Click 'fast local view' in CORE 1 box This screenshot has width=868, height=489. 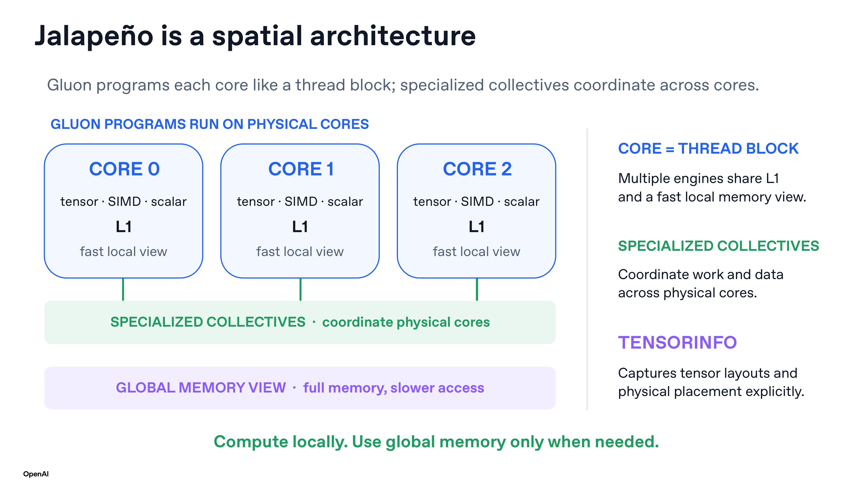300,252
